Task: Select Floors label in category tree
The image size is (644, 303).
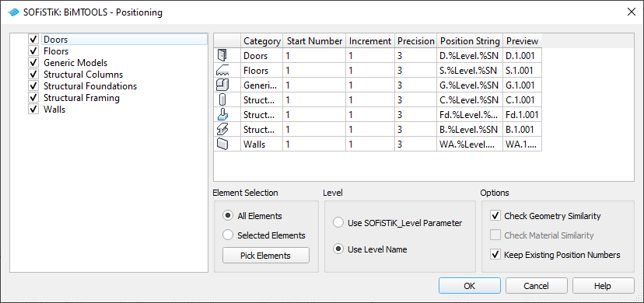Action: 56,51
